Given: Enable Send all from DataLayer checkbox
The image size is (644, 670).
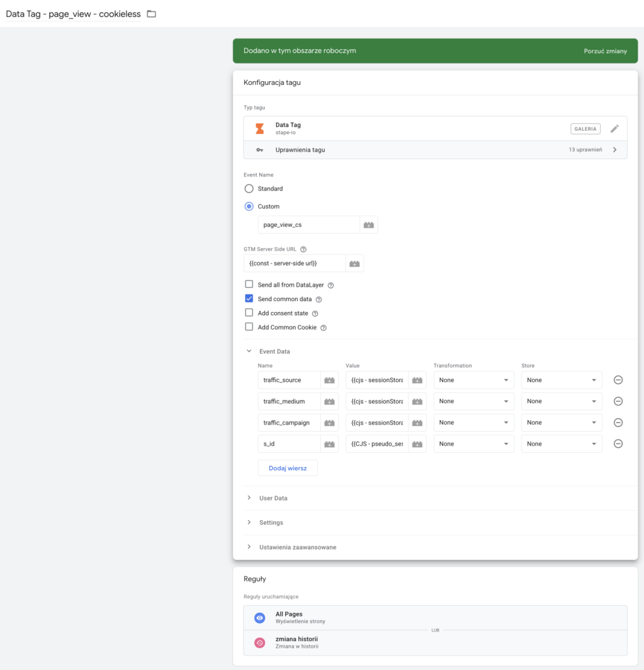Looking at the screenshot, I should point(249,285).
